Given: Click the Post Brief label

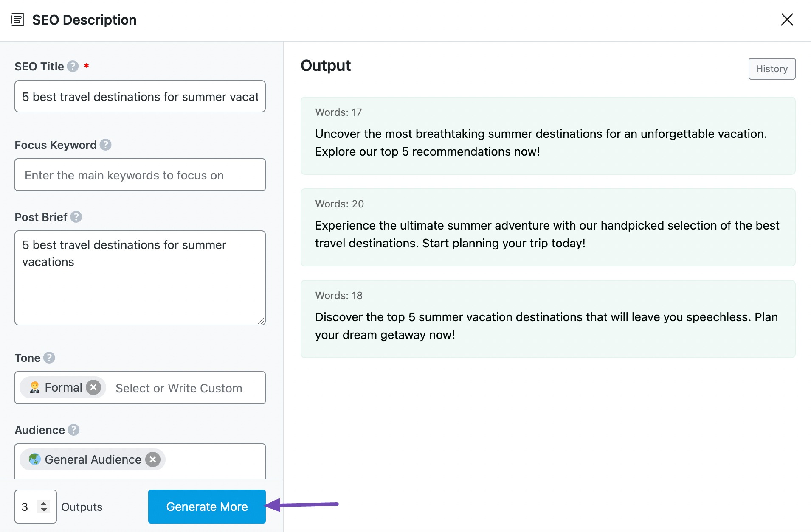Looking at the screenshot, I should pos(41,217).
